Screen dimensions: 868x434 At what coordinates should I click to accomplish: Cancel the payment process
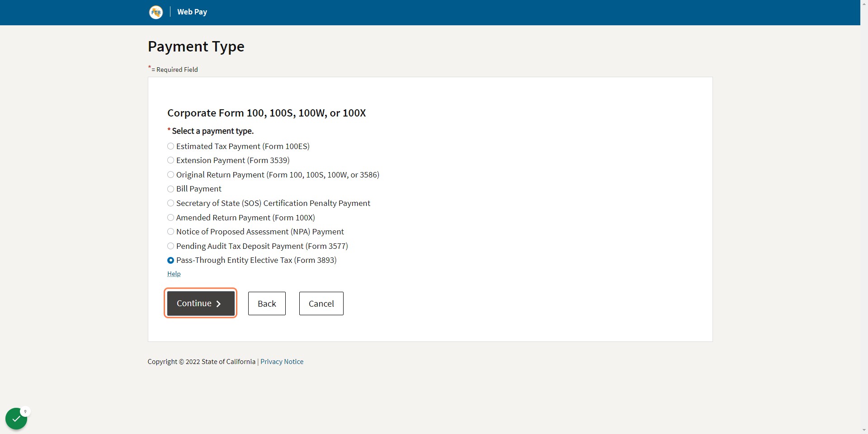(x=321, y=303)
